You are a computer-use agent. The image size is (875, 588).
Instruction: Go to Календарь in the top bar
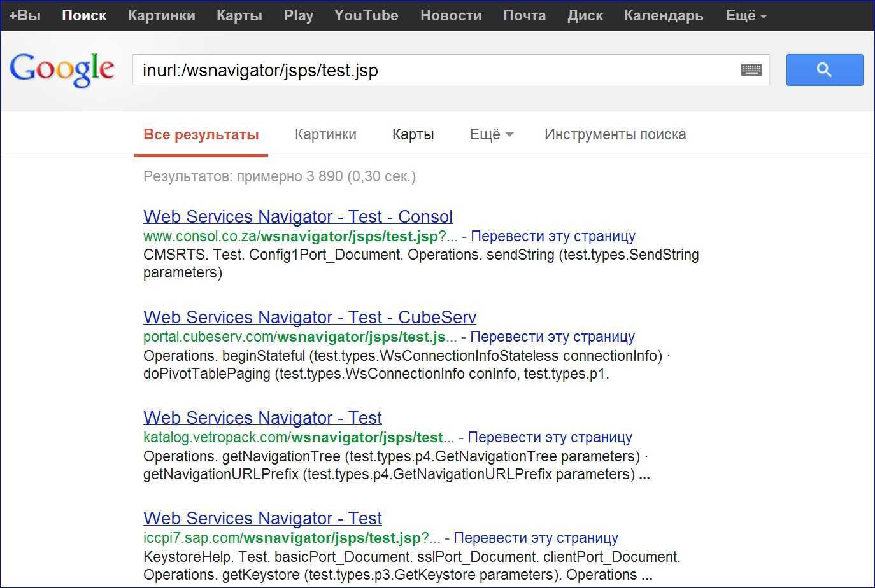[x=663, y=16]
